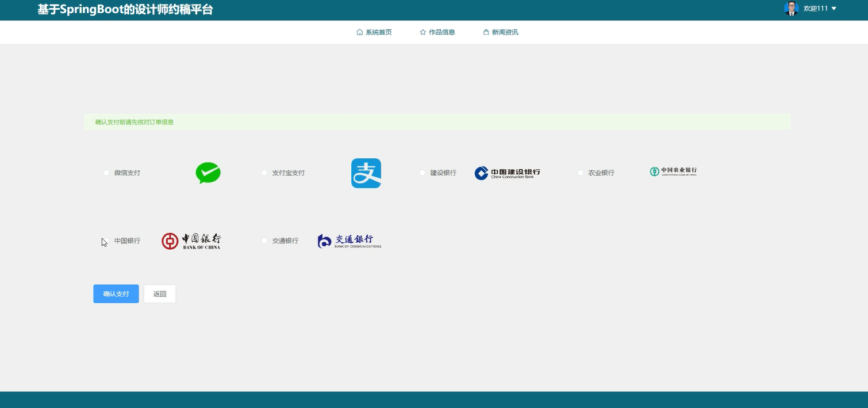
Task: Click the 确认支付 button
Action: 116,293
